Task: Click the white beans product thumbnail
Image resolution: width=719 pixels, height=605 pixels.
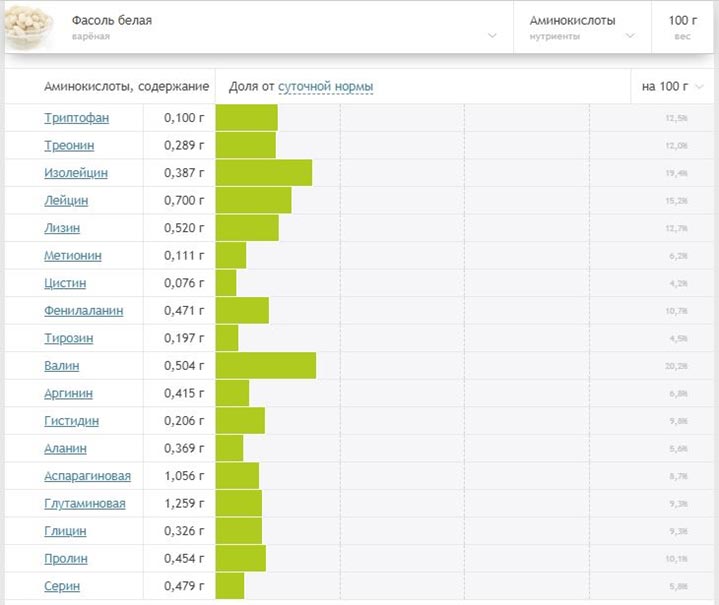Action: tap(28, 28)
